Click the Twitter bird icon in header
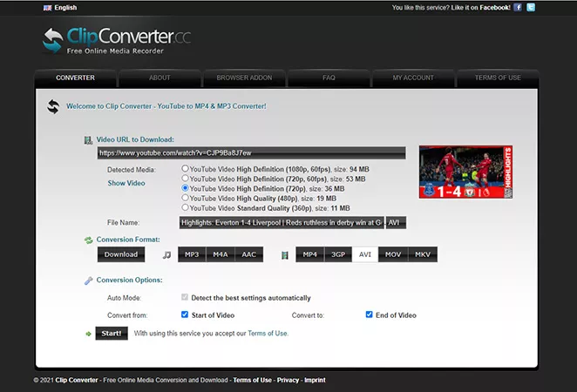Screen dimensions: 577x392 click(531, 7)
